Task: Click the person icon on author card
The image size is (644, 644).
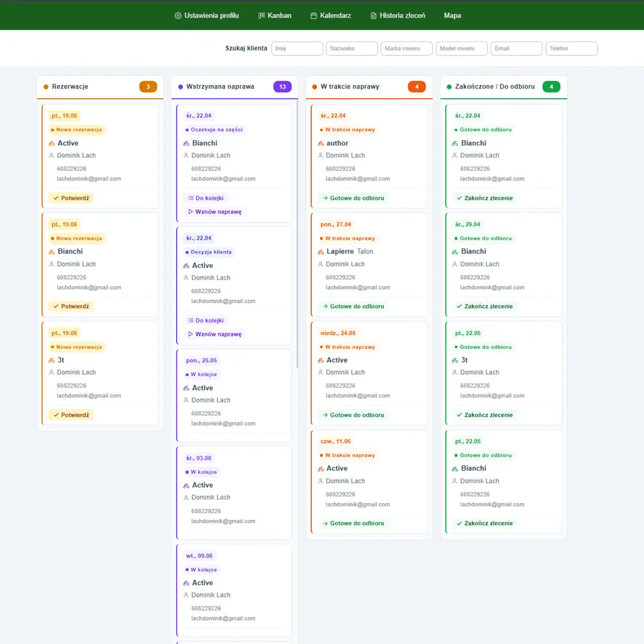Action: click(x=320, y=156)
